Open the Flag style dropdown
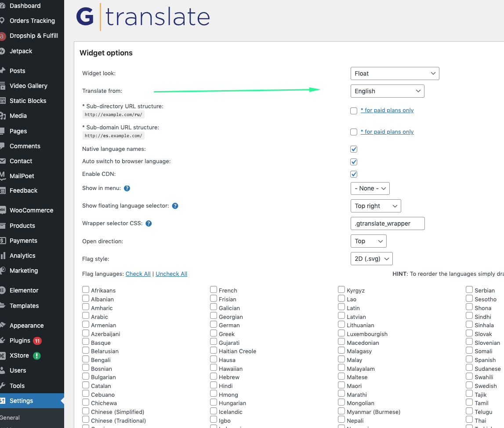The height and width of the screenshot is (428, 504). coord(372,259)
